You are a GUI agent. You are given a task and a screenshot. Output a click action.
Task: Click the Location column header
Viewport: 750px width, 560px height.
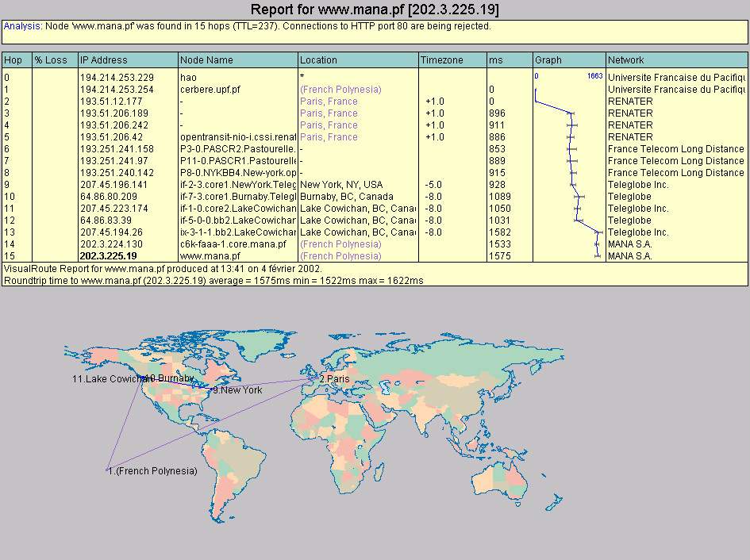(318, 60)
